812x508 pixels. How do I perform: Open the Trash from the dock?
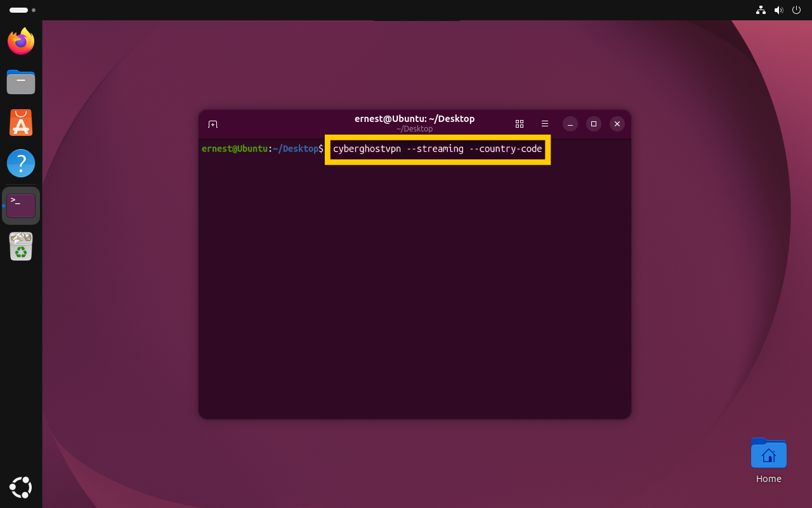click(21, 246)
